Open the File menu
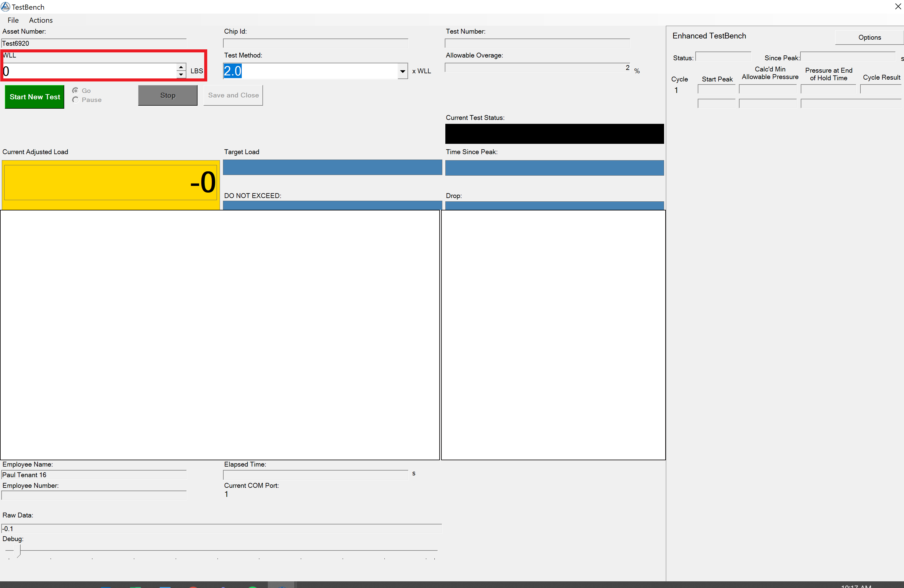The image size is (904, 588). click(x=13, y=20)
